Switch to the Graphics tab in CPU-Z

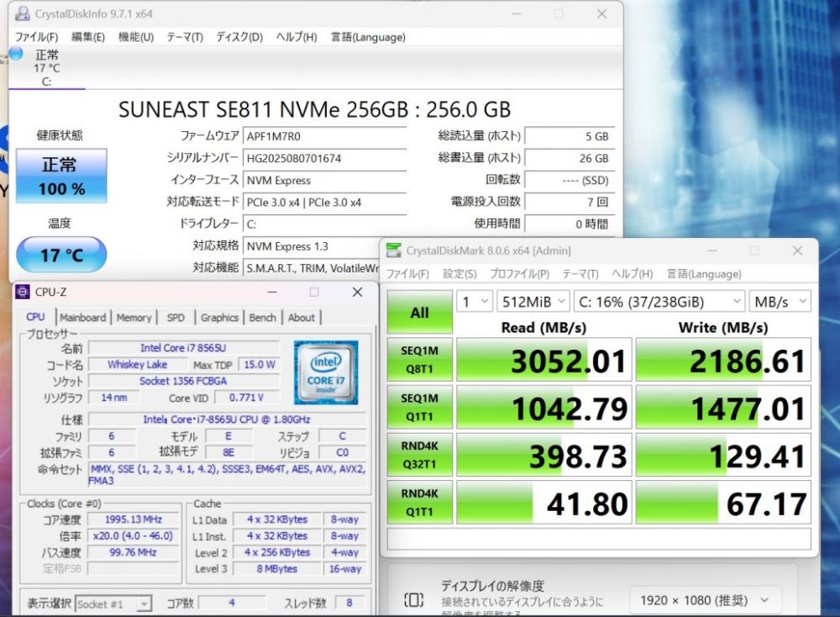pyautogui.click(x=219, y=318)
